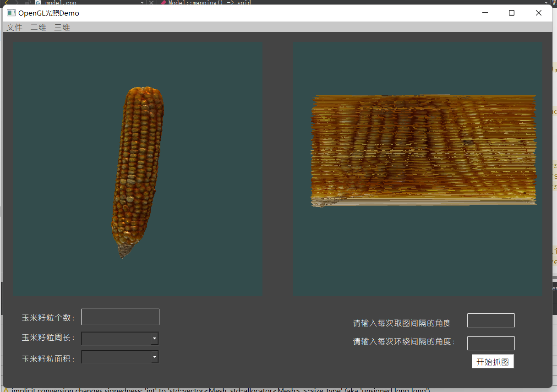The height and width of the screenshot is (392, 557).
Task: Close the OpenGL光照Demo window
Action: [539, 13]
